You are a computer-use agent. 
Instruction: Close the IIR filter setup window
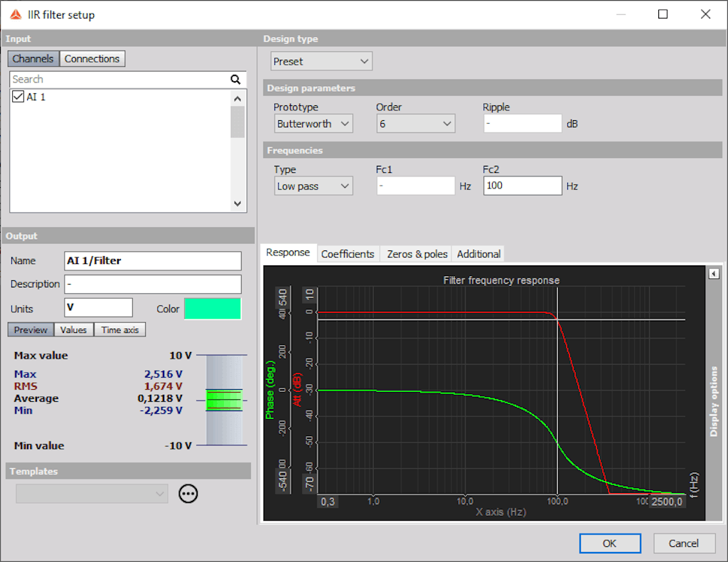pyautogui.click(x=705, y=14)
